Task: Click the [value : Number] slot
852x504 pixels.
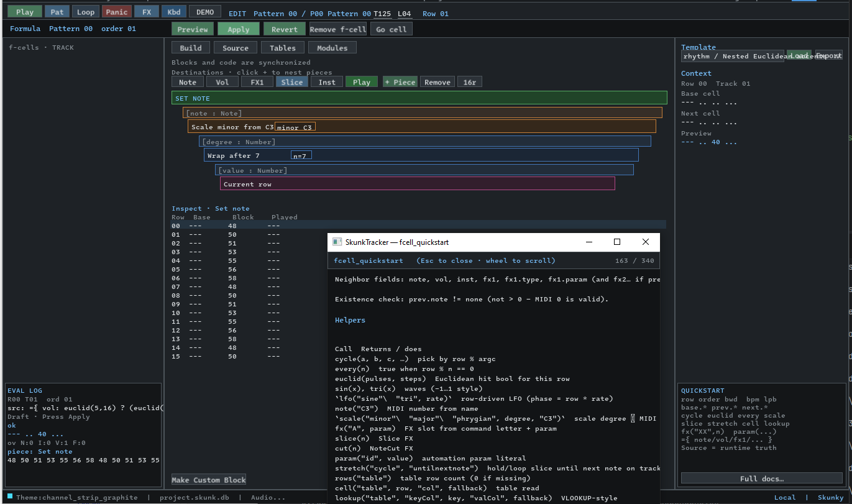Action: tap(424, 170)
